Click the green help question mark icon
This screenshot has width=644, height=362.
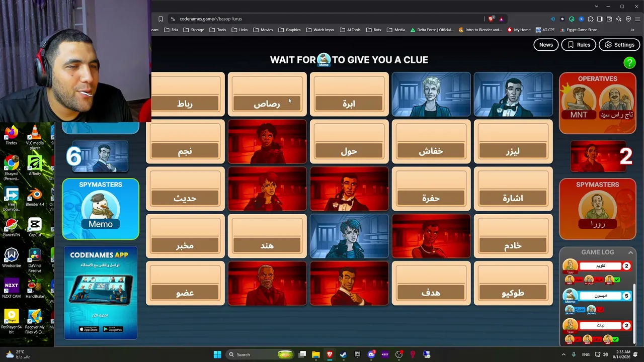pyautogui.click(x=629, y=63)
